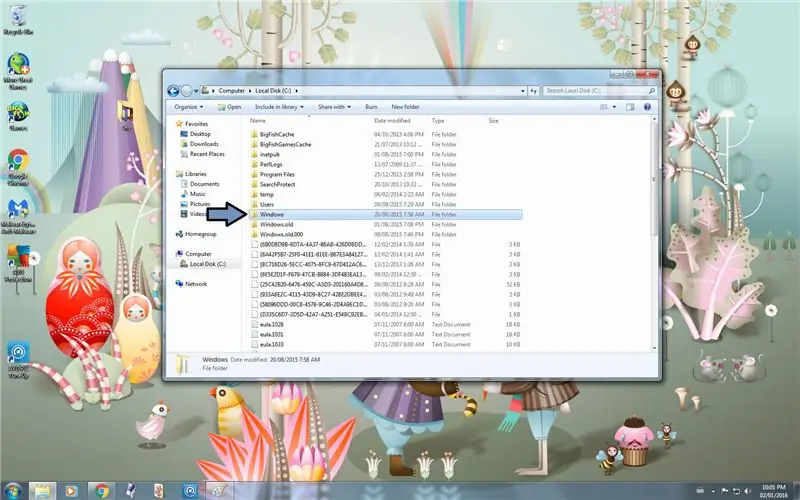The image size is (800, 500).
Task: Open the recent pages dropdown beside Forward
Action: [x=196, y=91]
